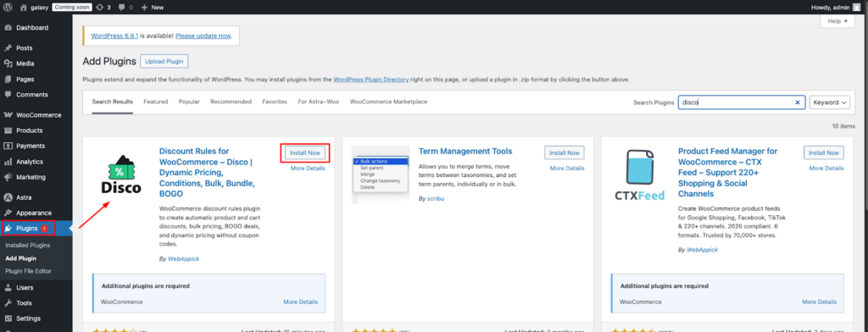Install the CTX Feed plugin
The height and width of the screenshot is (332, 868).
point(824,152)
